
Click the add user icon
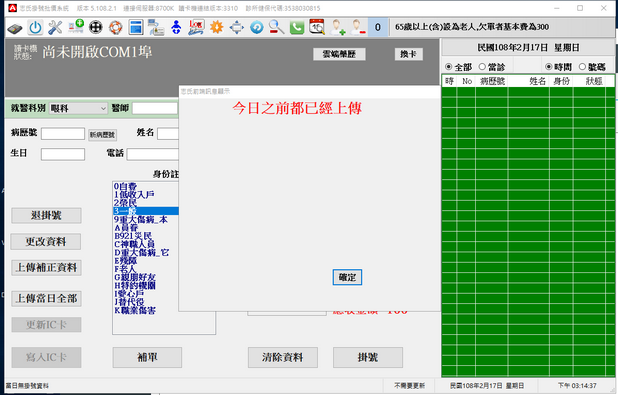coord(338,27)
